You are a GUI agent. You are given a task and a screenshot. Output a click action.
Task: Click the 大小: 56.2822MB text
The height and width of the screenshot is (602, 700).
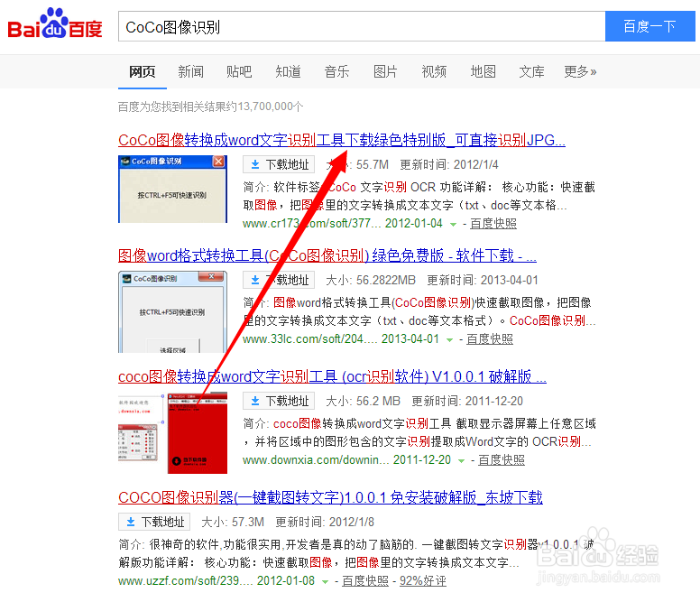[x=371, y=281]
